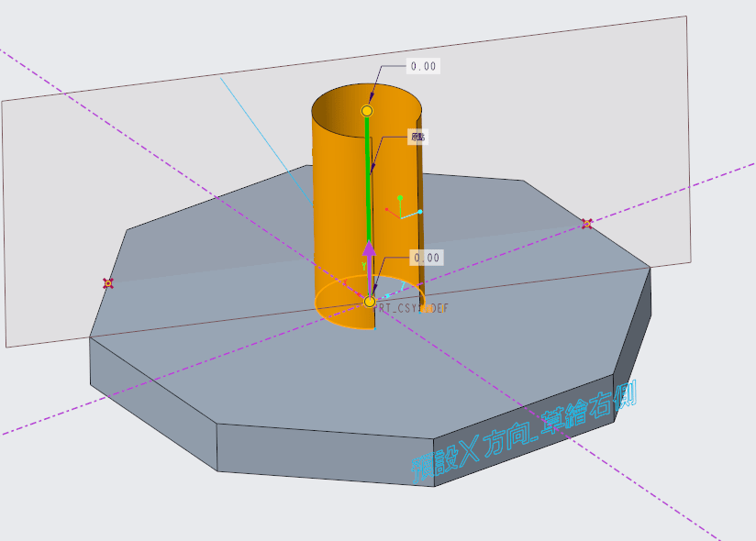Click the right red datum point marker
The height and width of the screenshot is (541, 756).
click(587, 223)
